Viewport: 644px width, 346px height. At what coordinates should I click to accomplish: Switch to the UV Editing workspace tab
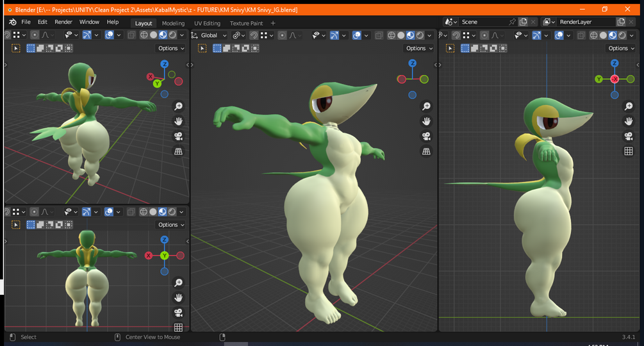coord(207,24)
